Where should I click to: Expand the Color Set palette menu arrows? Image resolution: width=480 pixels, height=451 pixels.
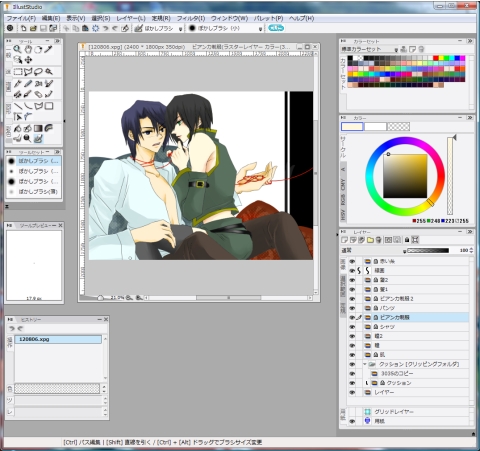(x=470, y=41)
